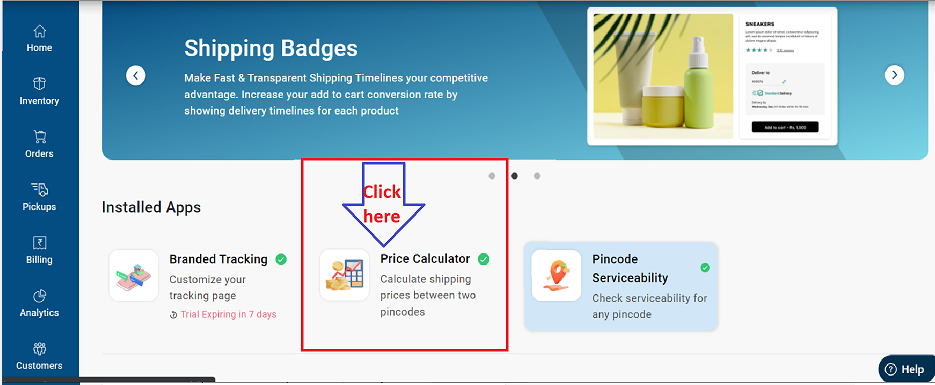Click Pincode Serviceability location pin icon
The image size is (935, 385).
556,275
